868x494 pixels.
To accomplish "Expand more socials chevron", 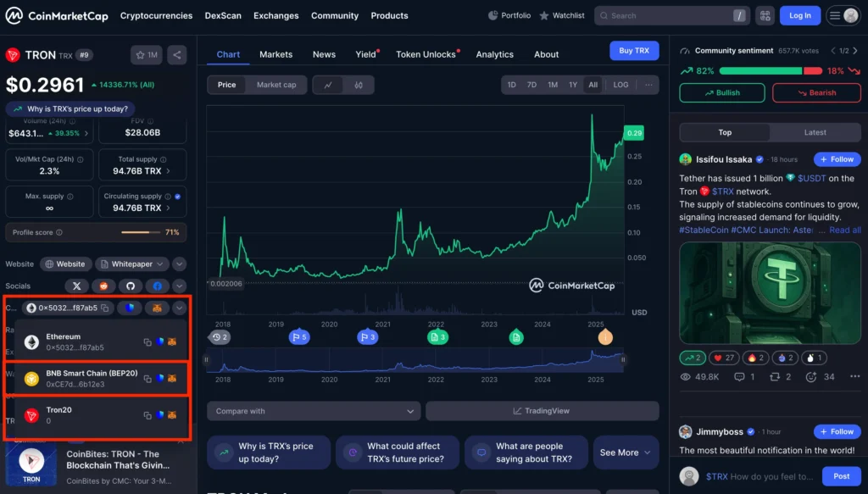I will 180,286.
